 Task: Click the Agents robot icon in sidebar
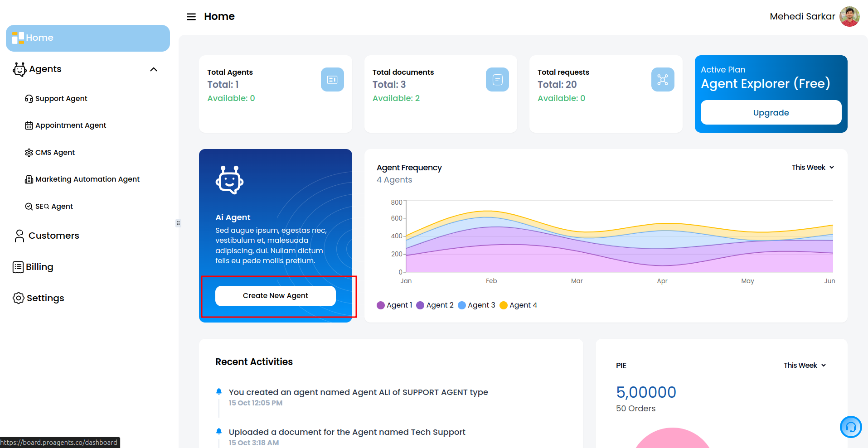[x=19, y=69]
